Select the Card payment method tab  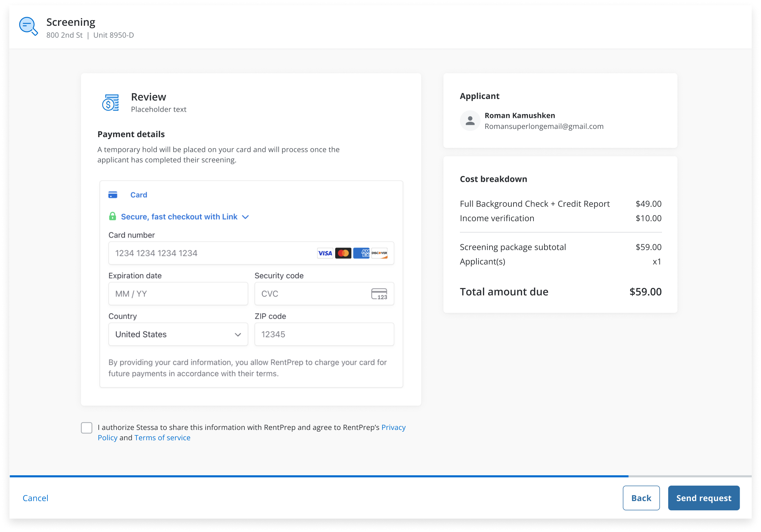(139, 195)
